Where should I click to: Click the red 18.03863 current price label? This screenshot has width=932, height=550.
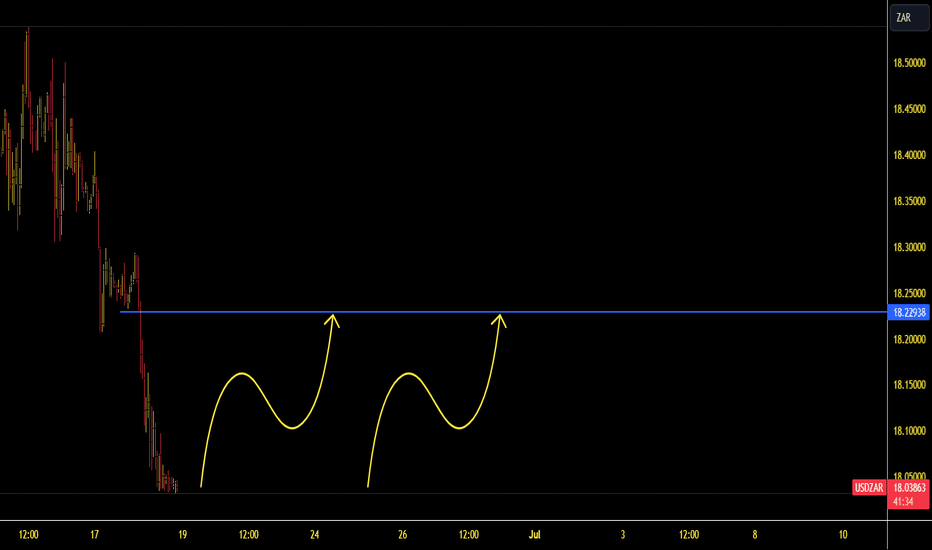point(909,488)
